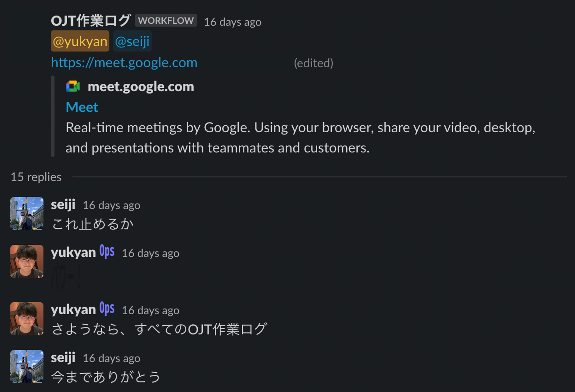Click the Ops badge on yukyan's さようなら reply
Image resolution: width=575 pixels, height=392 pixels.
pyautogui.click(x=106, y=308)
